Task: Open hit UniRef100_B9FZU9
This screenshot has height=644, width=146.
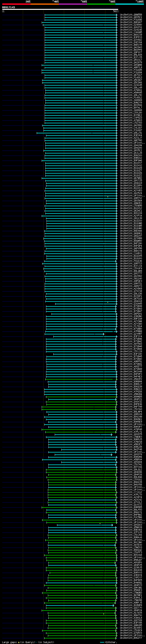Action: click(x=131, y=319)
